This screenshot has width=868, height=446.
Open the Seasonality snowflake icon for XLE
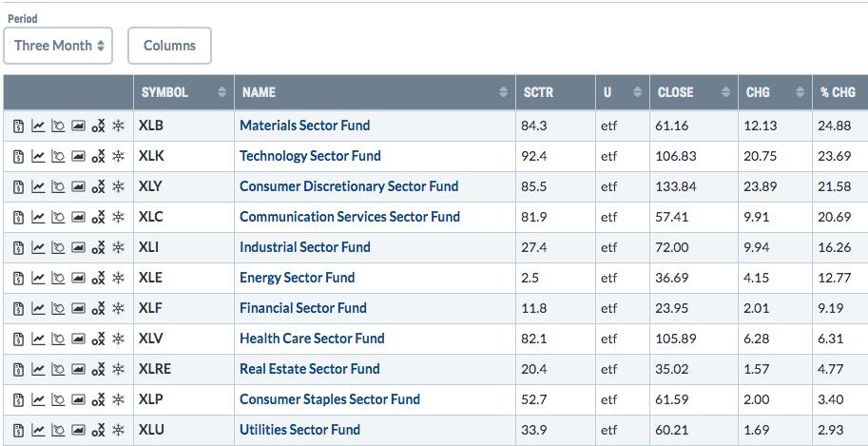tap(118, 278)
